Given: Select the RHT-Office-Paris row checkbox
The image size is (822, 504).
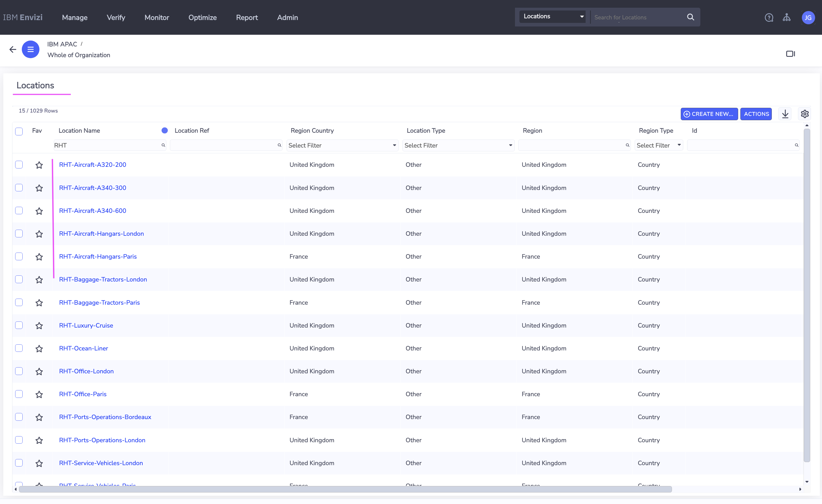Looking at the screenshot, I should [x=19, y=394].
